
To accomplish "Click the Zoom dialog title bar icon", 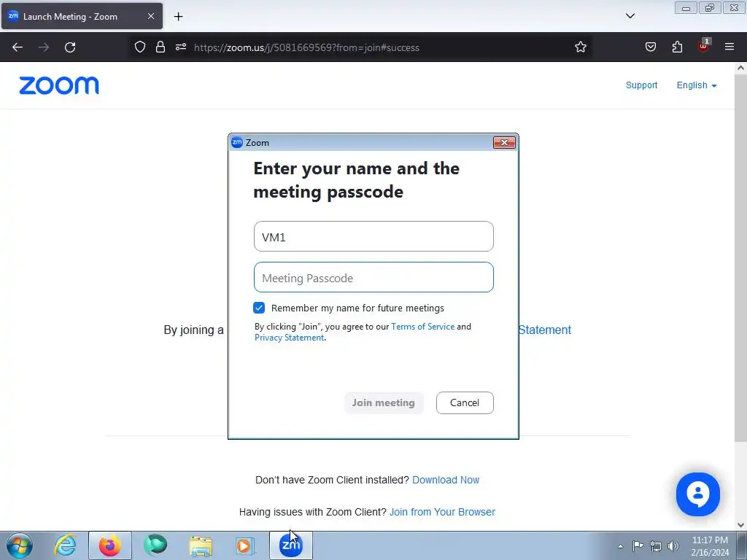I will (x=237, y=142).
